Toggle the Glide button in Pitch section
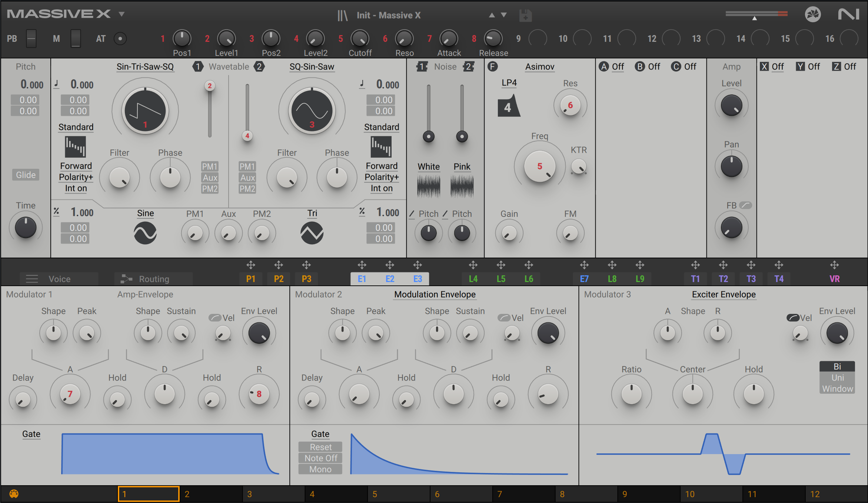This screenshot has width=868, height=503. (26, 175)
